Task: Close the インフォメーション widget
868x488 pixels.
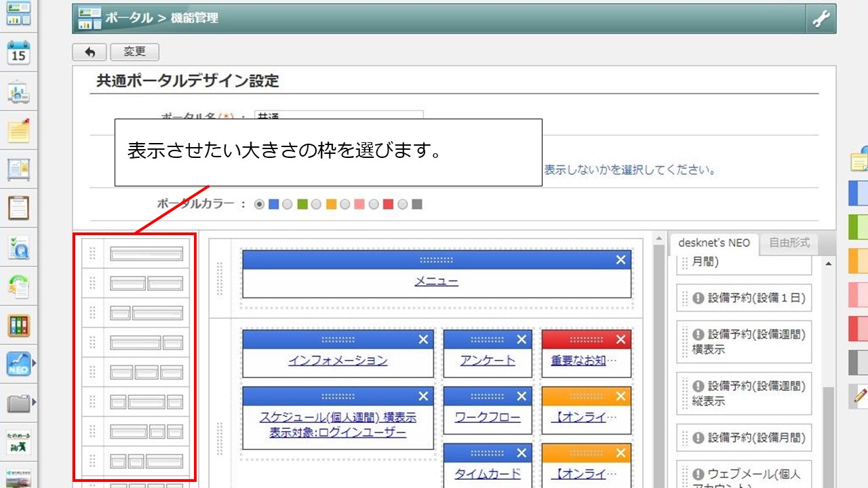Action: 423,340
